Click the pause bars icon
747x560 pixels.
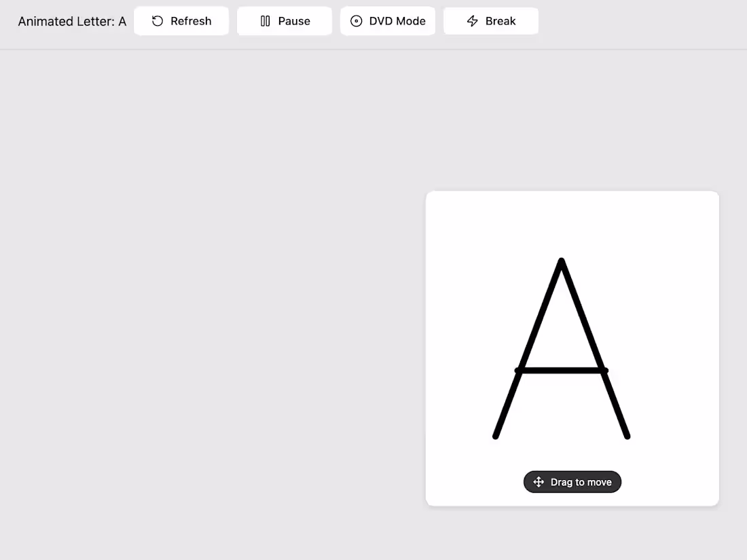coord(266,21)
